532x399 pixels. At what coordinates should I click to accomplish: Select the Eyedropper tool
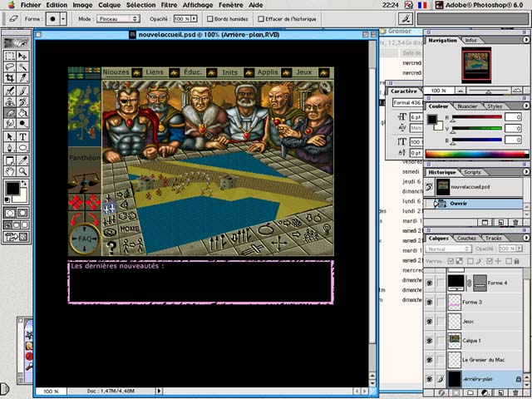point(22,160)
